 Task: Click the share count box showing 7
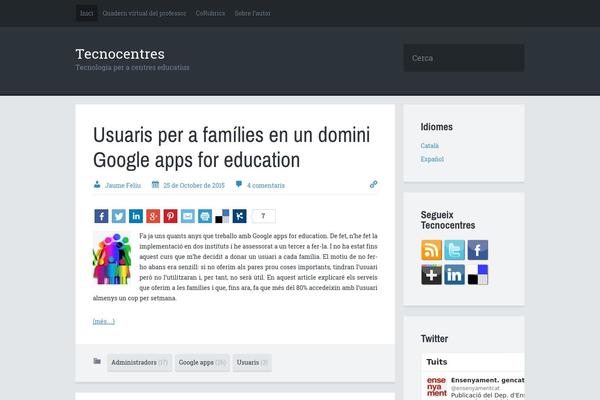(x=263, y=216)
